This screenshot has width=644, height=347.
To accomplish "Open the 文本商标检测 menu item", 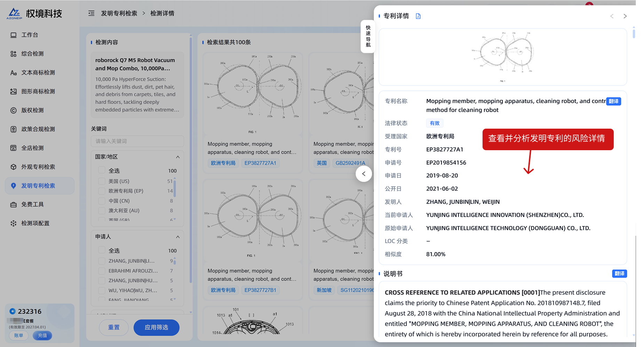I will coord(40,73).
